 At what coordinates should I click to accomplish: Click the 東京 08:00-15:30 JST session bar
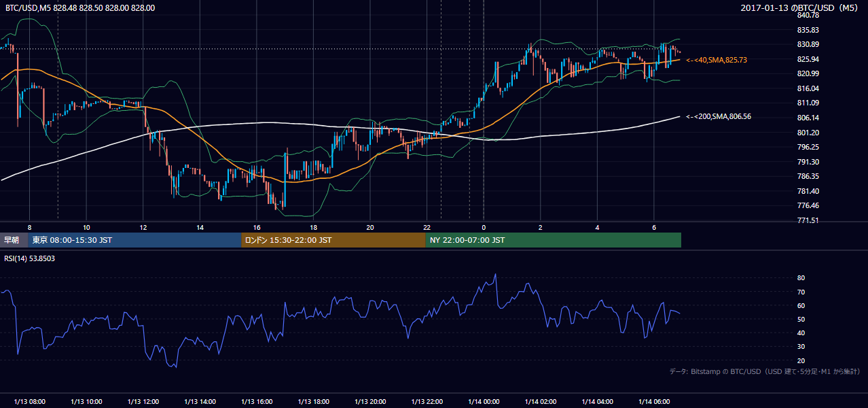click(x=134, y=240)
